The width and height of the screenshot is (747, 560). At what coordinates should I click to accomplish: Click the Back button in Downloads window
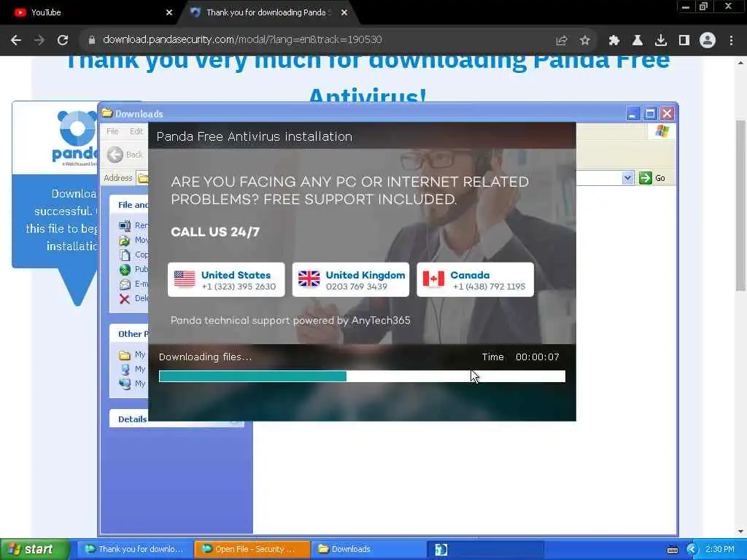coord(125,155)
